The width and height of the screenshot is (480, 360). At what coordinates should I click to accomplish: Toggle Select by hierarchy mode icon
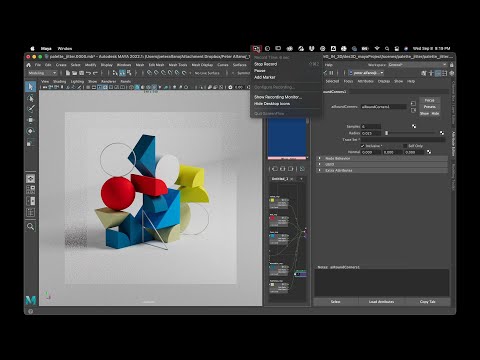point(115,73)
